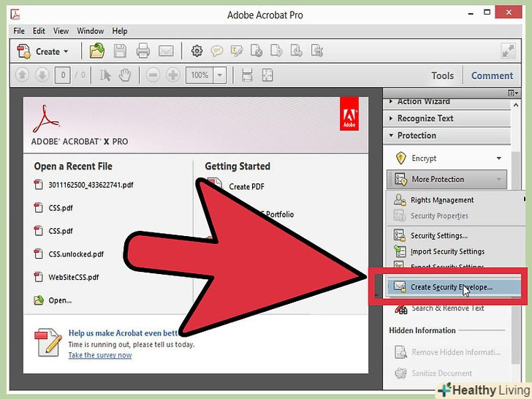Screen dimensions: 532x399
Task: Choose Security Settings... menu item
Action: [456, 235]
